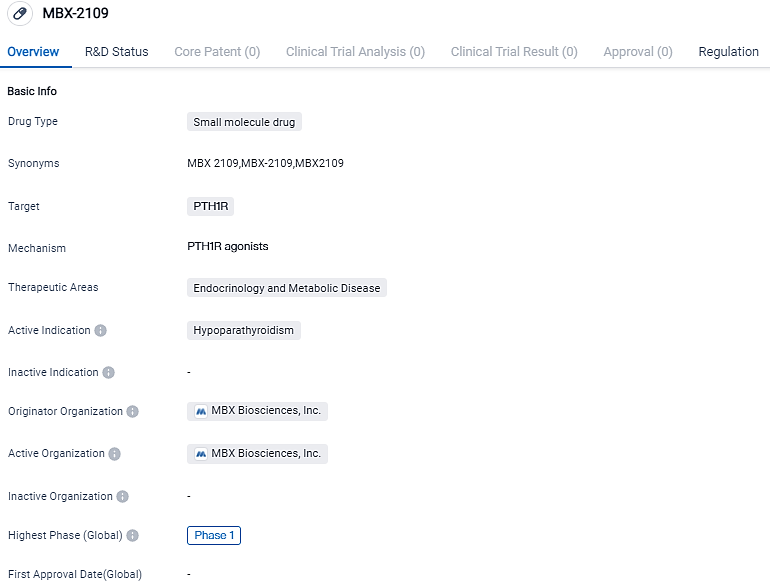This screenshot has height=582, width=770.
Task: Open Clinical Trial Result (0) tab
Action: (x=514, y=52)
